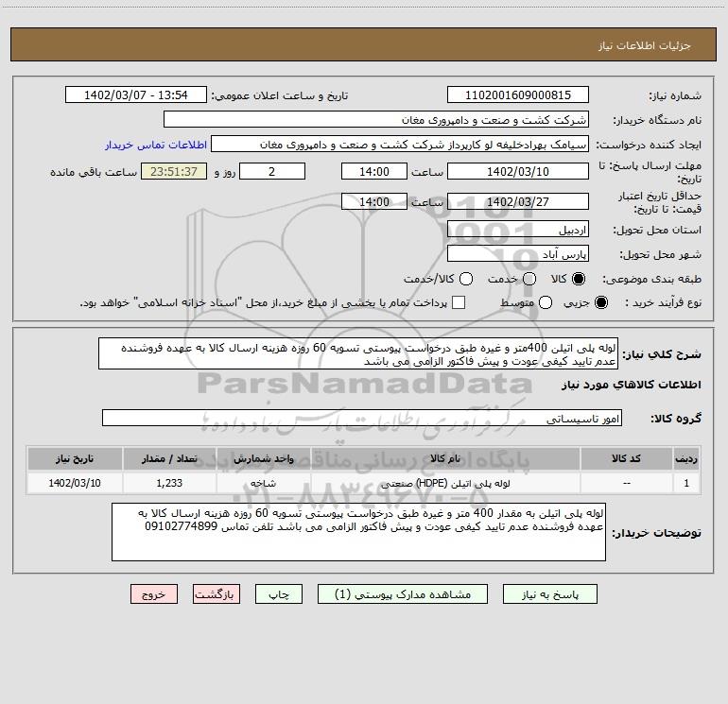This screenshot has height=704, width=728.
Task: Click the remaining time 23:51:37 field
Action: tap(174, 171)
